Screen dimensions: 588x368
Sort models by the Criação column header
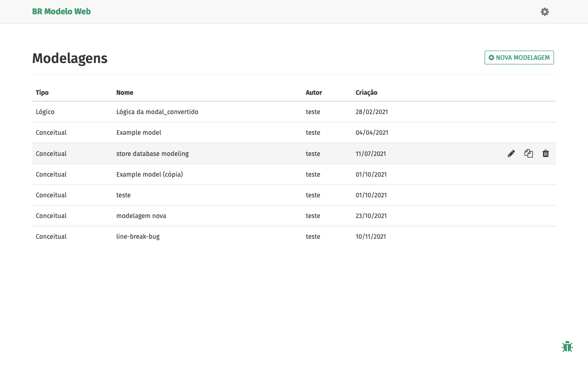point(366,92)
